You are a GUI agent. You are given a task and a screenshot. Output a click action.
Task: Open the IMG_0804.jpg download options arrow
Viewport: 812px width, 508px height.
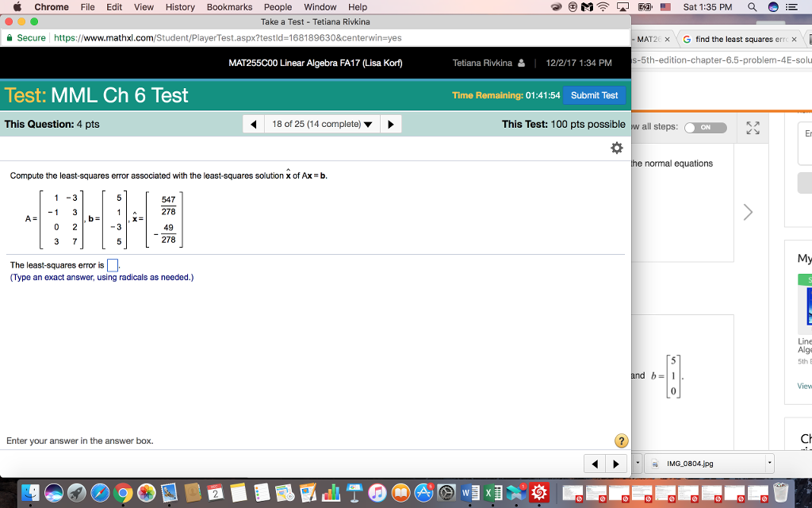768,463
